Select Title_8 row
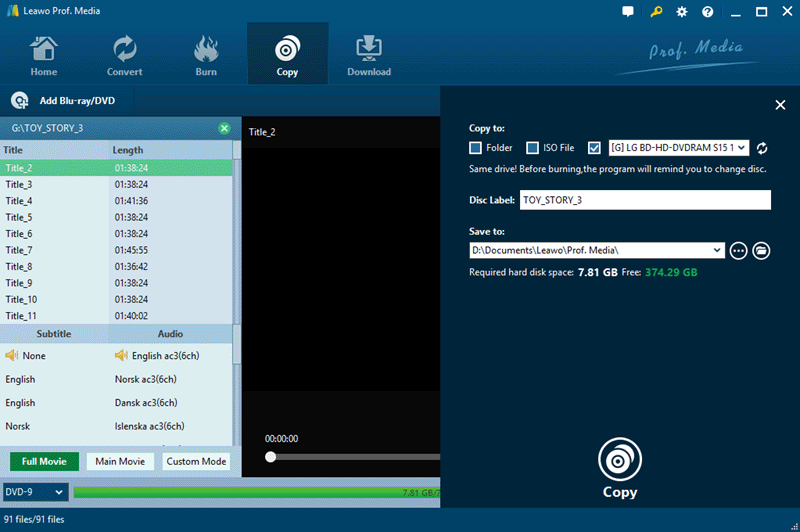The image size is (800, 532). click(x=116, y=266)
